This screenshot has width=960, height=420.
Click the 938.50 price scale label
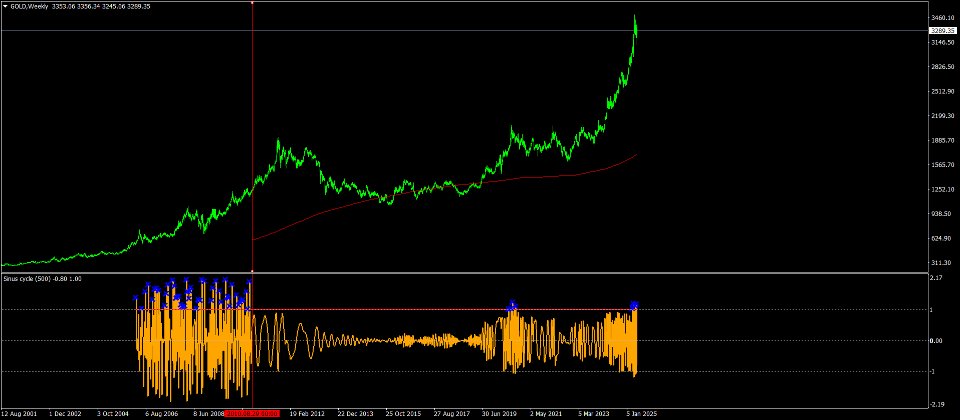coord(942,214)
